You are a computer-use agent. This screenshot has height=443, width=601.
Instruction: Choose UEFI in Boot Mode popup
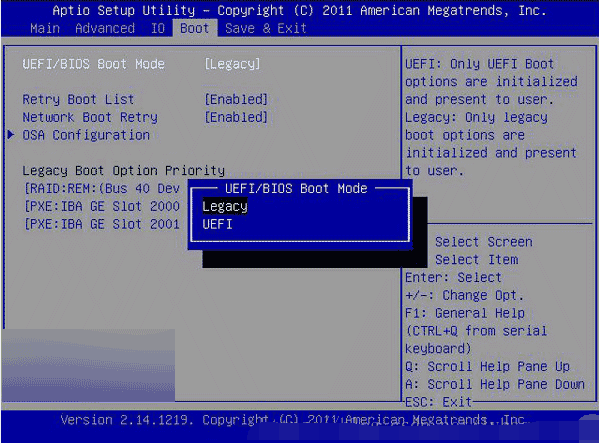click(217, 224)
